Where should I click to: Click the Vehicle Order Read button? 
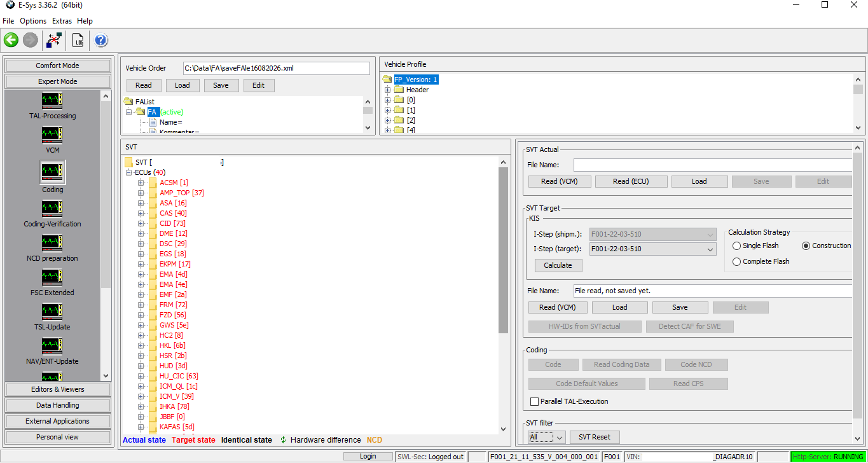point(144,85)
